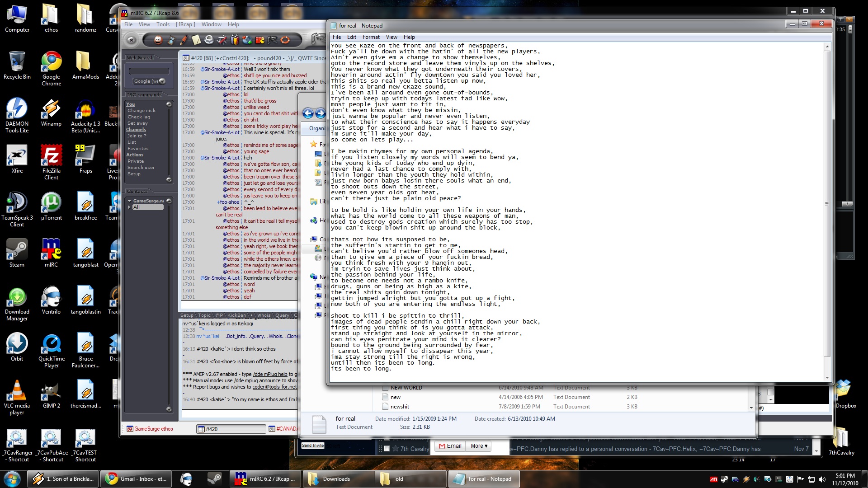Click the Web Search input field
Viewport: 868px width, 488px height.
(x=149, y=71)
